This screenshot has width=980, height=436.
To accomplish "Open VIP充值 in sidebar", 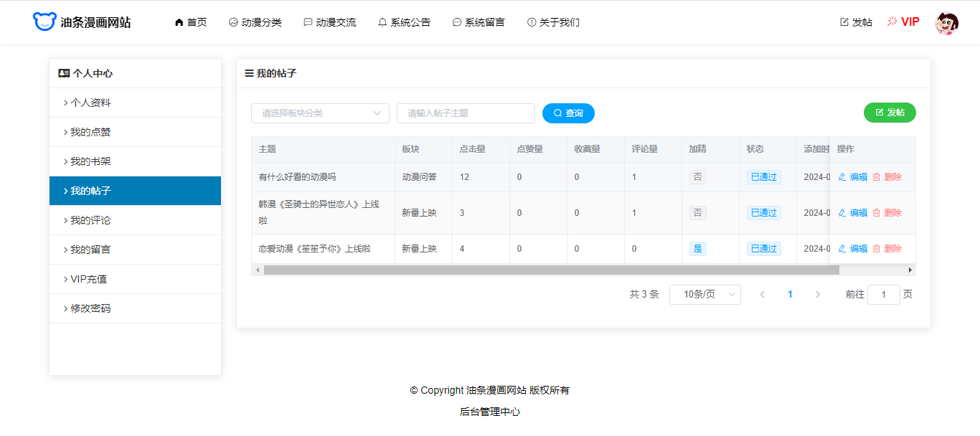I will tap(135, 280).
